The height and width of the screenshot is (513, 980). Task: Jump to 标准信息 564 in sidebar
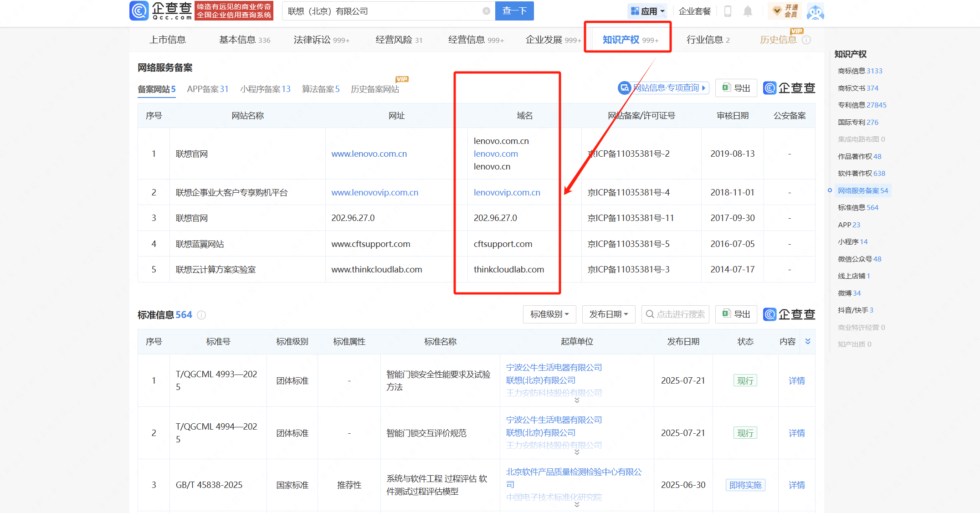click(x=858, y=207)
